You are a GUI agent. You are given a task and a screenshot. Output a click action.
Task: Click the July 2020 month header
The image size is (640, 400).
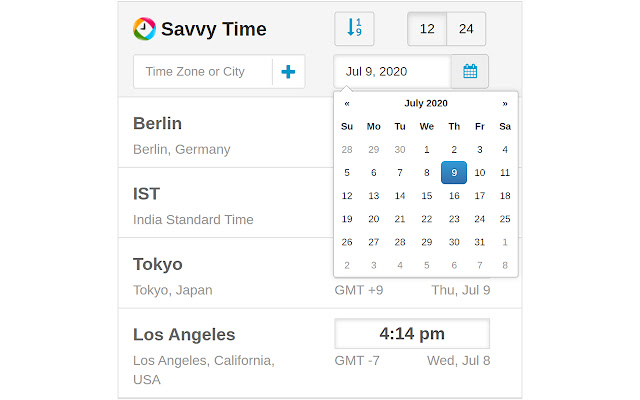[426, 103]
